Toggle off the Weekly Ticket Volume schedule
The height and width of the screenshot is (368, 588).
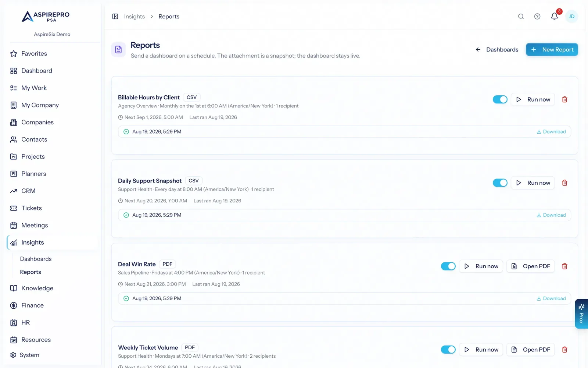pyautogui.click(x=448, y=350)
